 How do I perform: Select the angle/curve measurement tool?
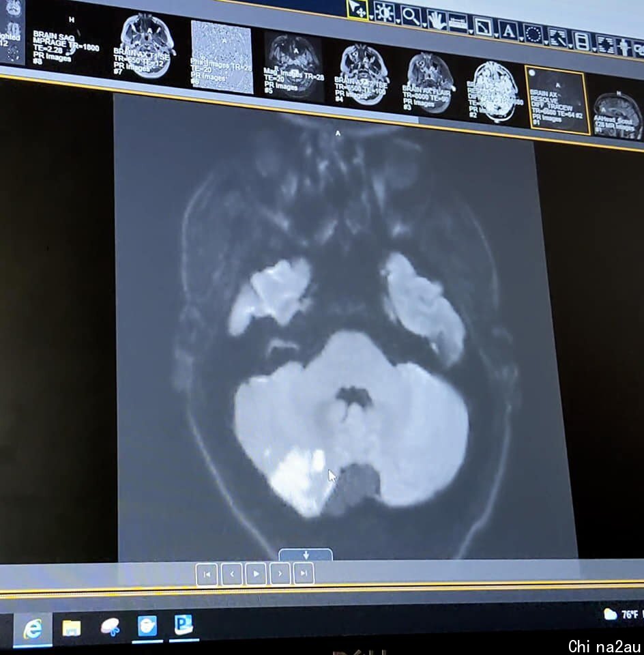click(x=483, y=27)
